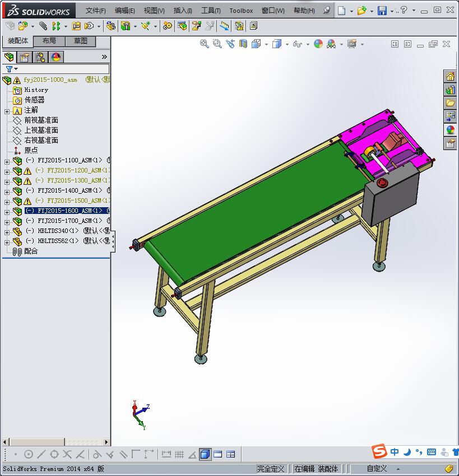Expand the FYJ2015-1100_ASM<1> tree node
This screenshot has width=459, height=476.
pos(7,162)
